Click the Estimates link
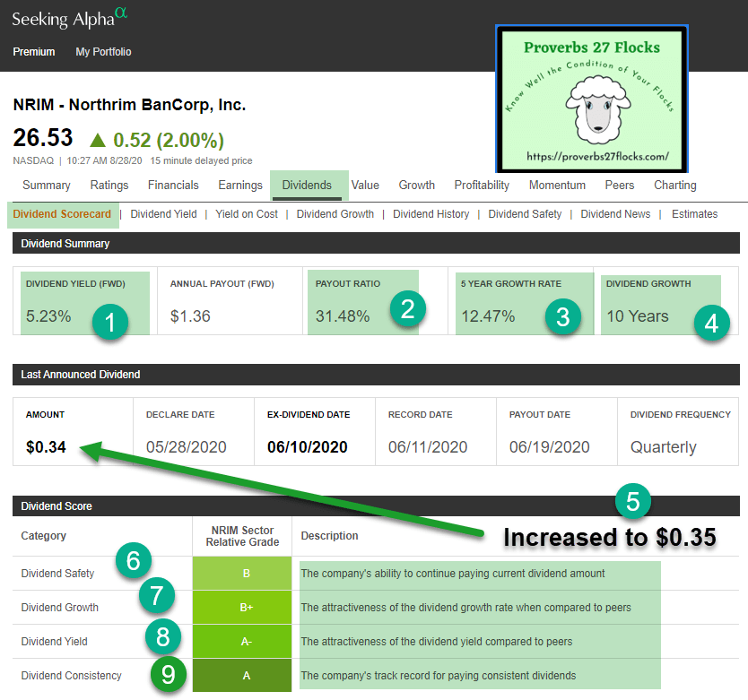Screen dimensions: 748x700 [x=694, y=214]
